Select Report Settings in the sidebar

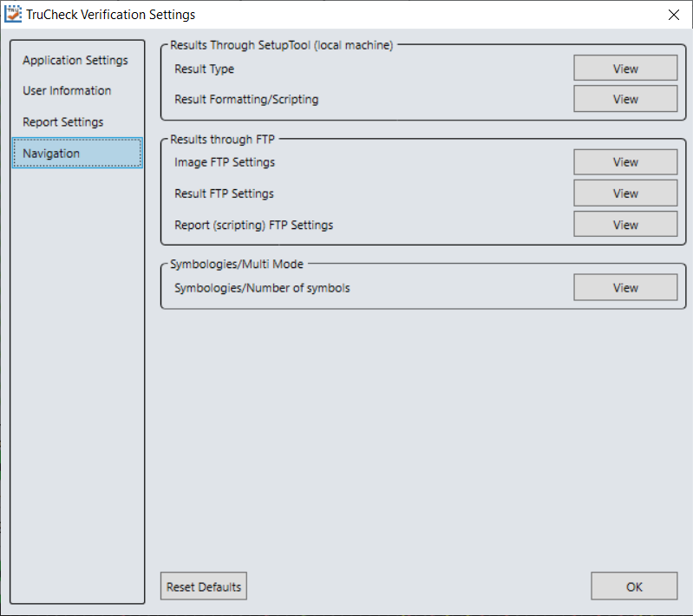click(63, 122)
